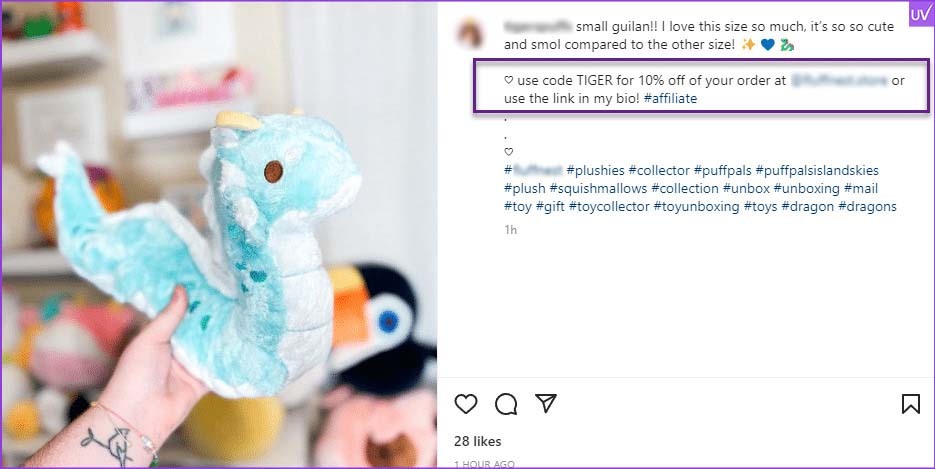Like the post with heart icon
935x469 pixels.
pos(466,404)
